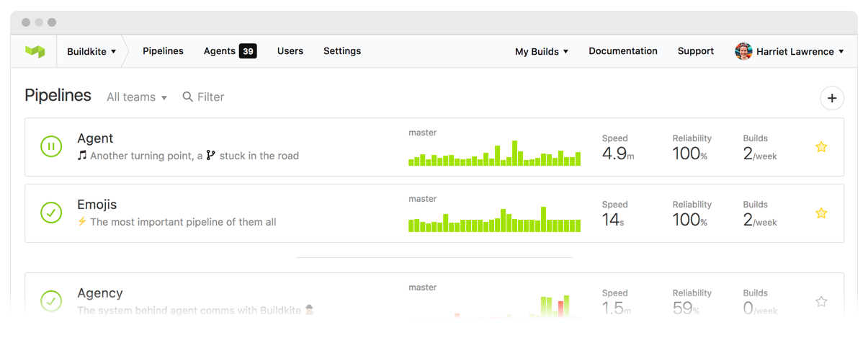Expand the All teams filter dropdown
868x356 pixels.
click(x=137, y=97)
